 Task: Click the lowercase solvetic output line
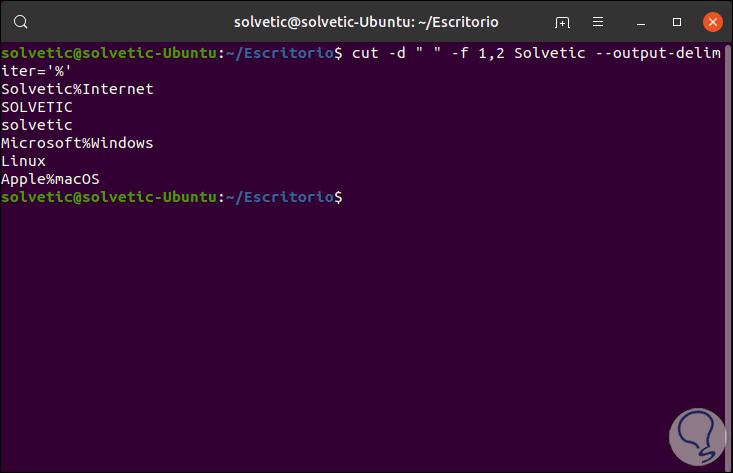click(37, 125)
